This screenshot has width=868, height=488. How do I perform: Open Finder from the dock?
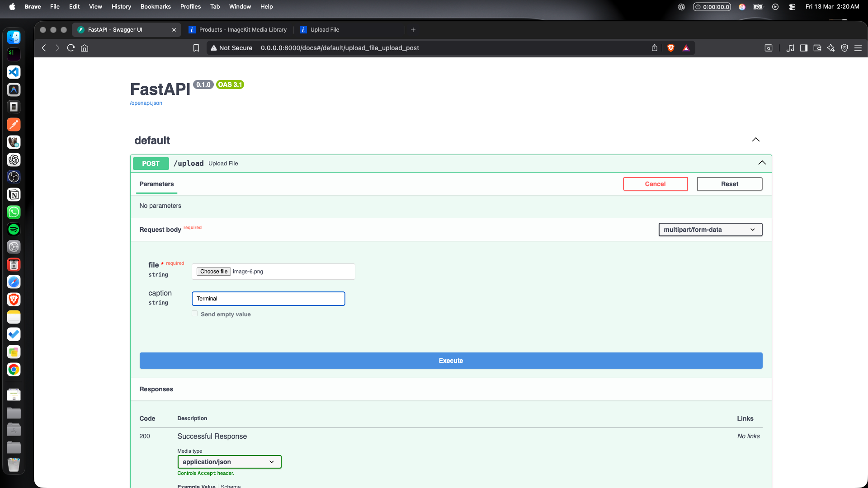pyautogui.click(x=14, y=37)
